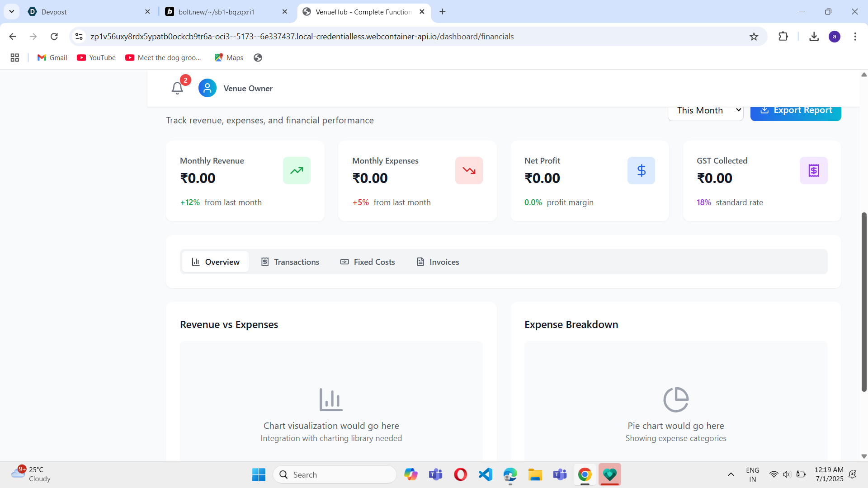Open the Chrome extensions puzzle icon
The width and height of the screenshot is (868, 488).
(783, 37)
